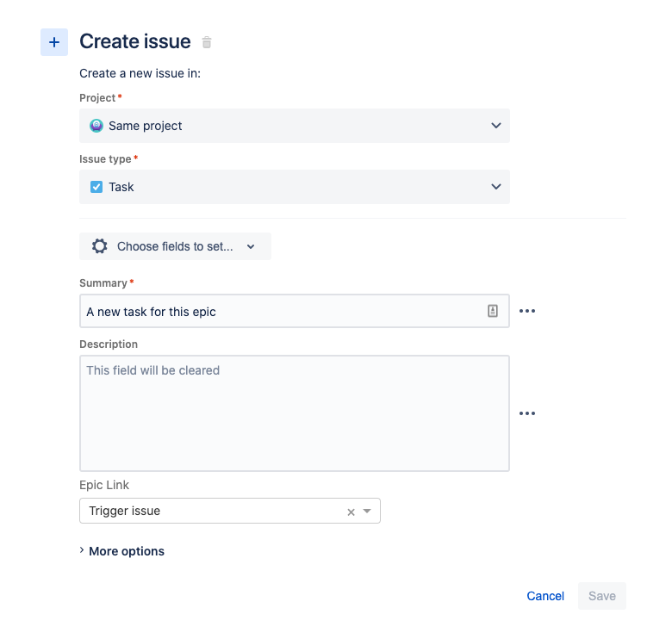Click the blue Task type checkbox icon
This screenshot has width=672, height=639.
click(96, 187)
